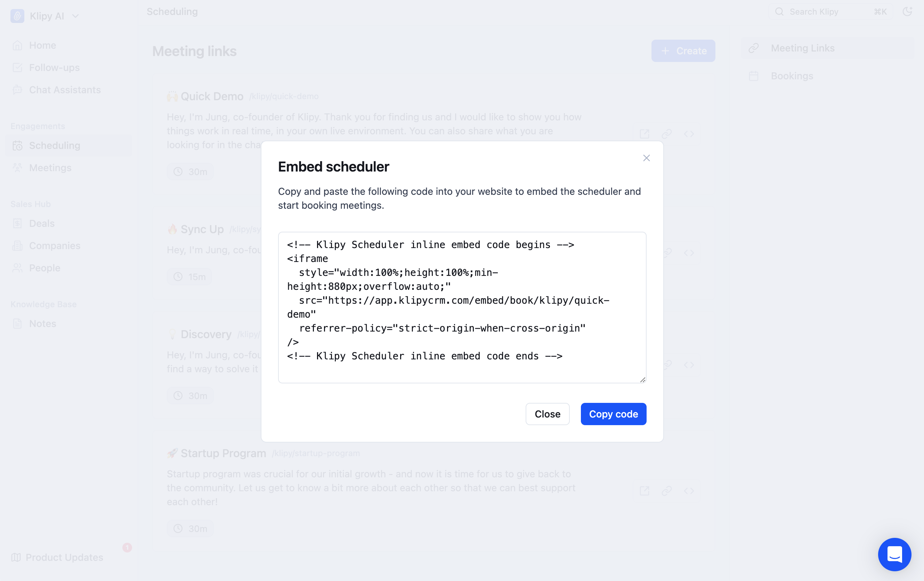Create a new meeting link
The image size is (924, 581).
[683, 51]
